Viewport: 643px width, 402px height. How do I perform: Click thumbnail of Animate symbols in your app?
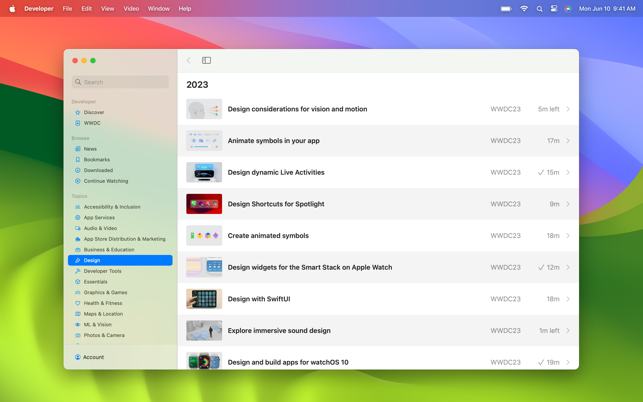pos(204,141)
